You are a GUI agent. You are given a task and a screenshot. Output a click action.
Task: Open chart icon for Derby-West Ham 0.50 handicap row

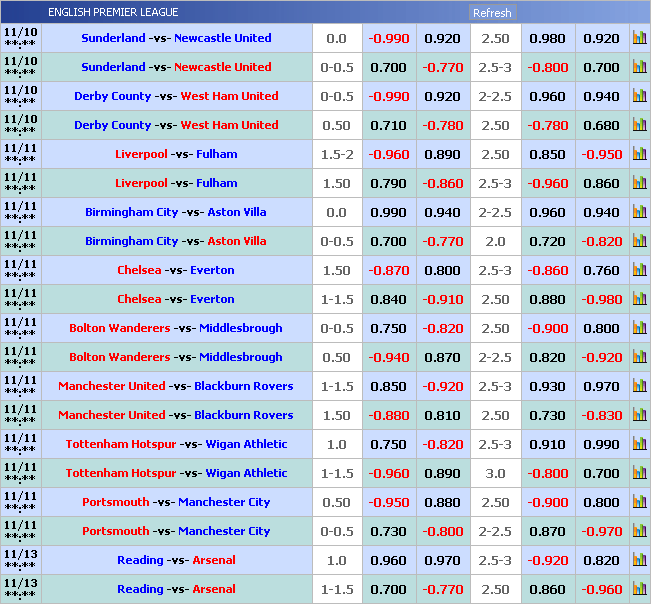(639, 126)
